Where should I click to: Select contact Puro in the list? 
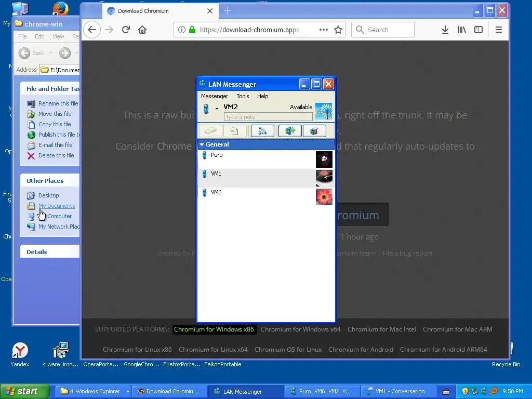coord(266,159)
